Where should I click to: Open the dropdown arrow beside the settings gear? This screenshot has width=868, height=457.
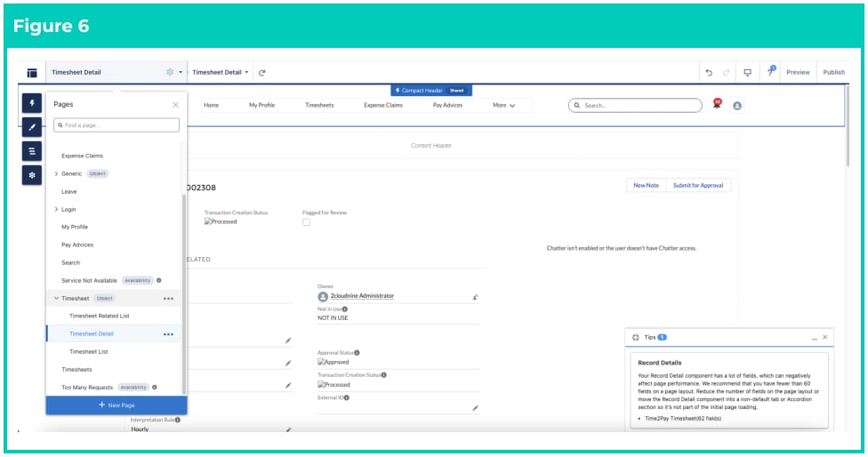[x=181, y=73]
